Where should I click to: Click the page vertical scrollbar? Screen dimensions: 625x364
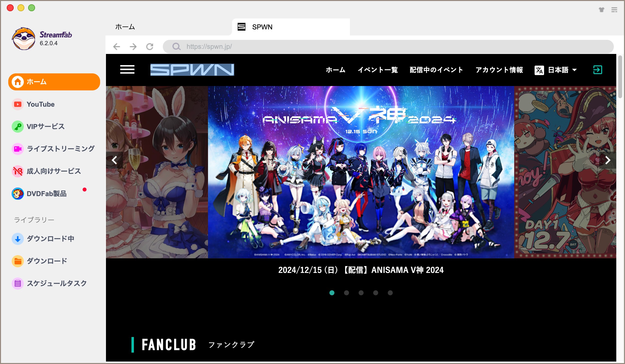tap(620, 77)
